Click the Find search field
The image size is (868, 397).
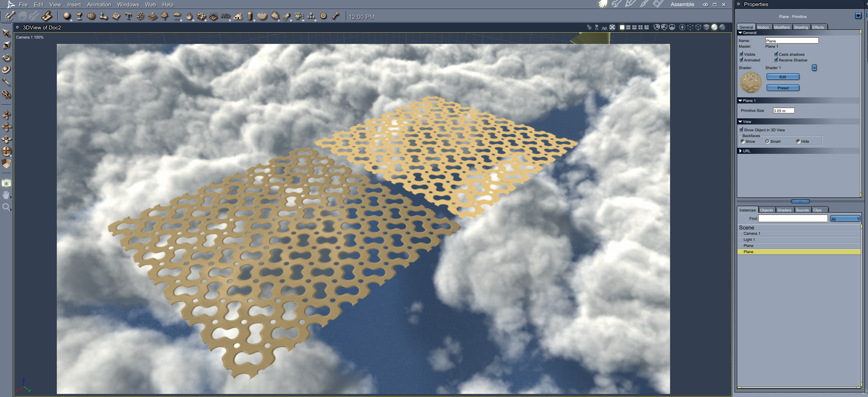tap(793, 218)
